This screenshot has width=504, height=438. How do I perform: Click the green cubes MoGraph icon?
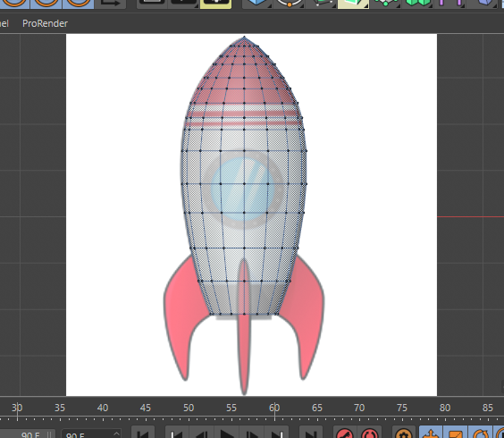click(x=417, y=4)
